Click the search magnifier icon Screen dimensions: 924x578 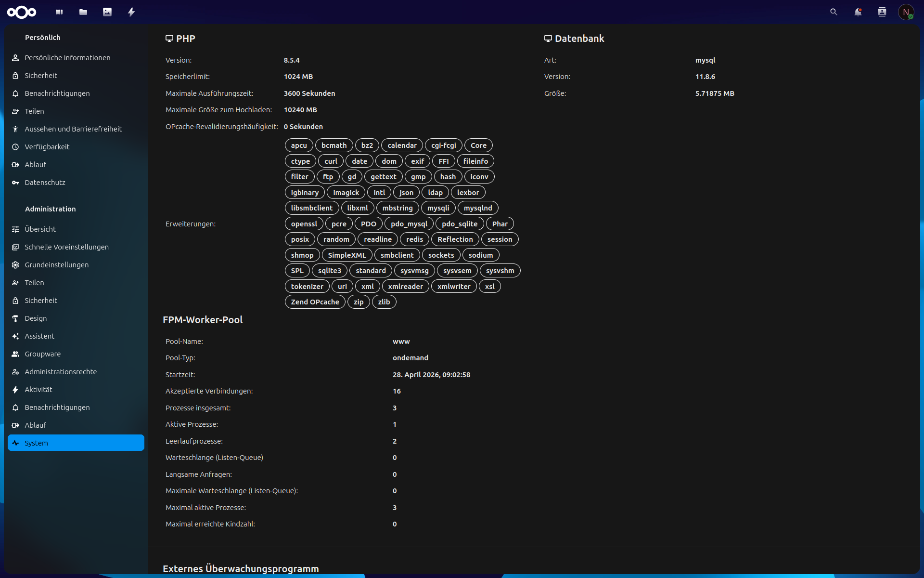834,12
